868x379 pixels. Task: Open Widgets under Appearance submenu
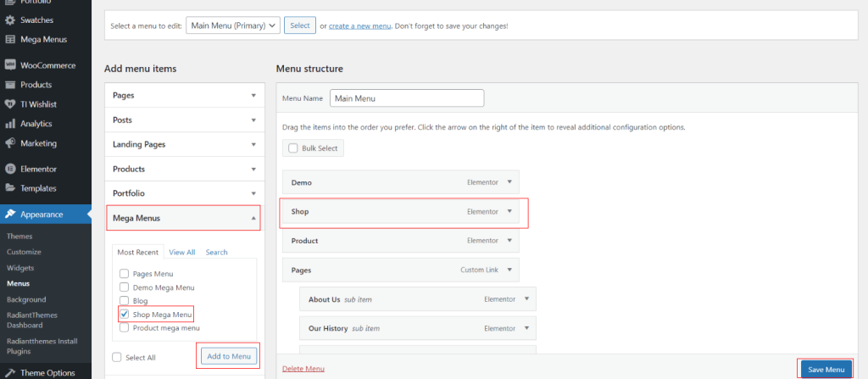pos(20,268)
